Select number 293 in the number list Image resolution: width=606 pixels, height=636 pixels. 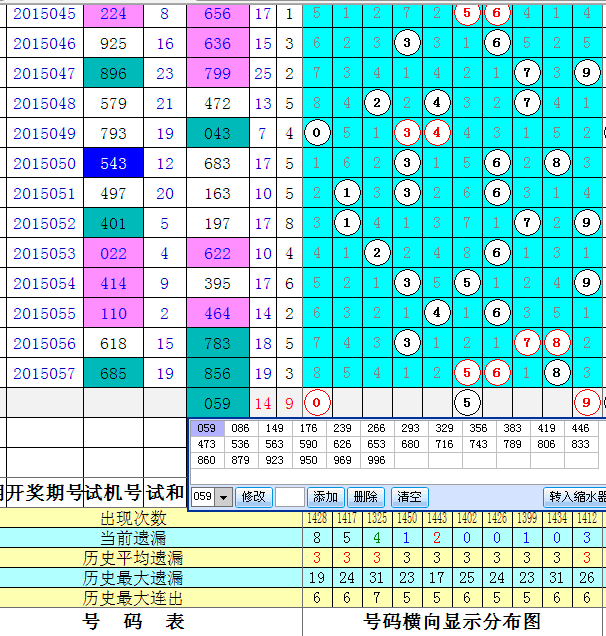pos(410,428)
